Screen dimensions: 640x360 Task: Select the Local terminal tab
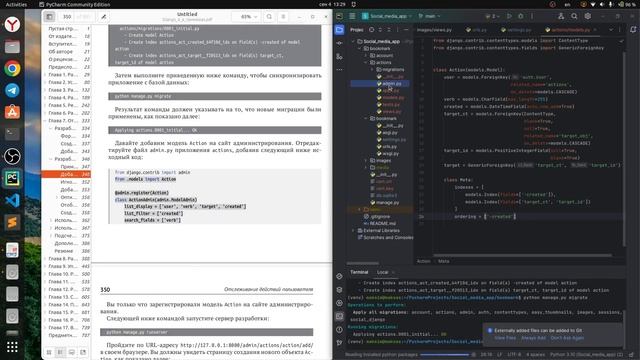pyautogui.click(x=382, y=272)
